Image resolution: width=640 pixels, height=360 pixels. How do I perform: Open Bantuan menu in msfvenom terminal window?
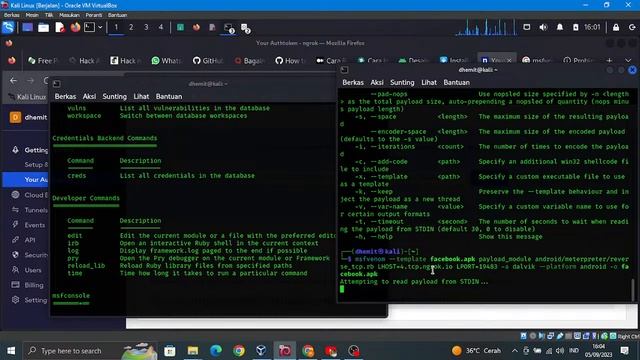click(x=456, y=82)
